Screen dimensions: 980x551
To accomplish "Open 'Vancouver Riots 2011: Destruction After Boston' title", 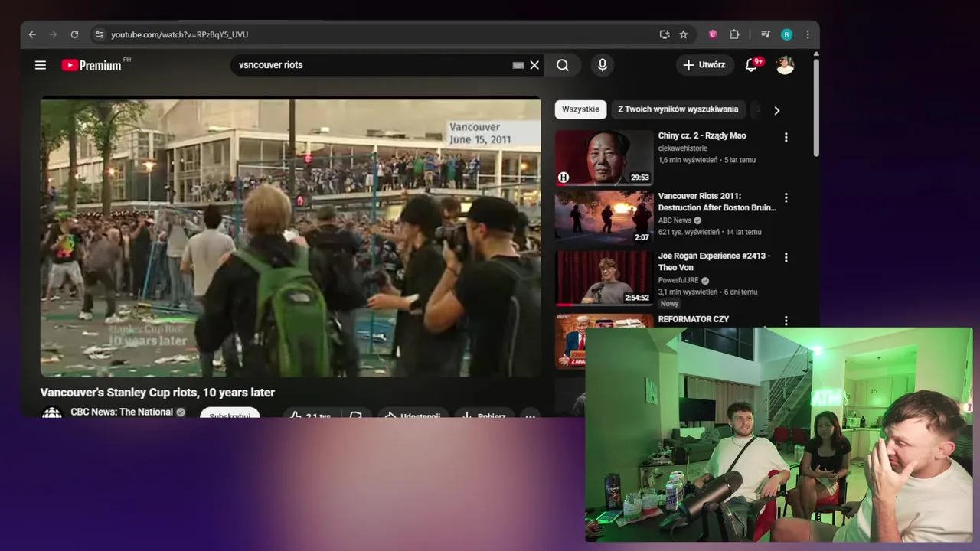I will (x=717, y=201).
